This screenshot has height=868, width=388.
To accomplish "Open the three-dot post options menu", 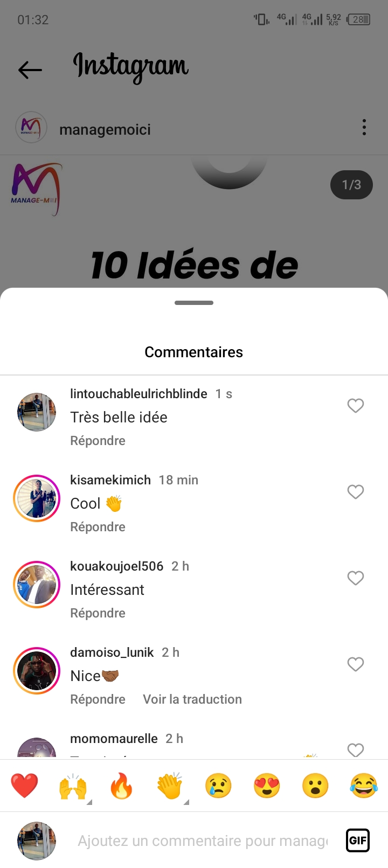I will tap(364, 128).
